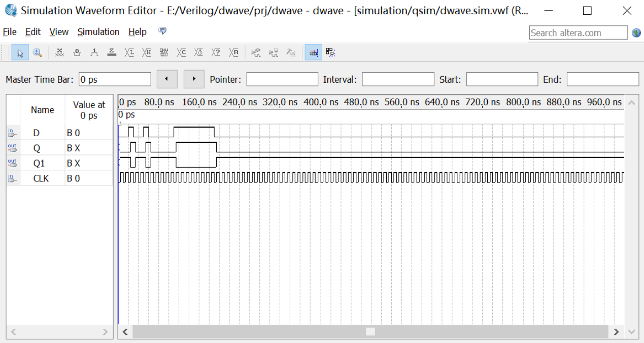Open the View menu

click(x=58, y=32)
